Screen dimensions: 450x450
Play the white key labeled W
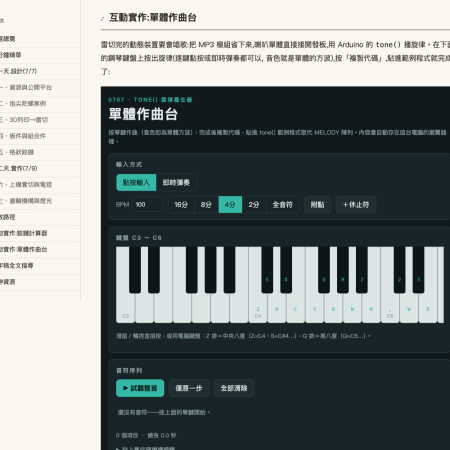pyautogui.click(x=409, y=308)
